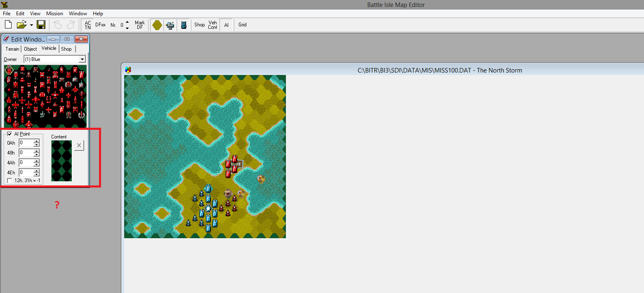Viewport: 644px width, 293px height.
Task: Pick the yellow-outlined first vehicle in palette
Action: [9, 70]
